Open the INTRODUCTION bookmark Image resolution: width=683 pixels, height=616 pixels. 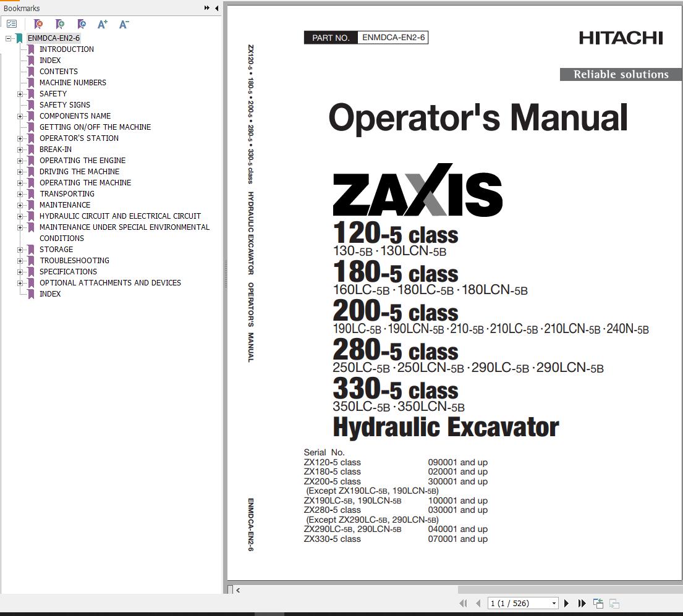67,49
